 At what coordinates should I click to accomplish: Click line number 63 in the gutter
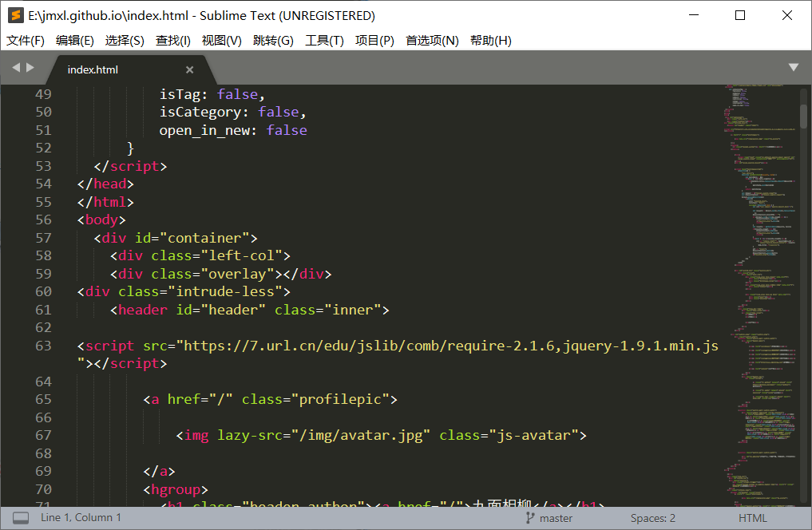43,346
